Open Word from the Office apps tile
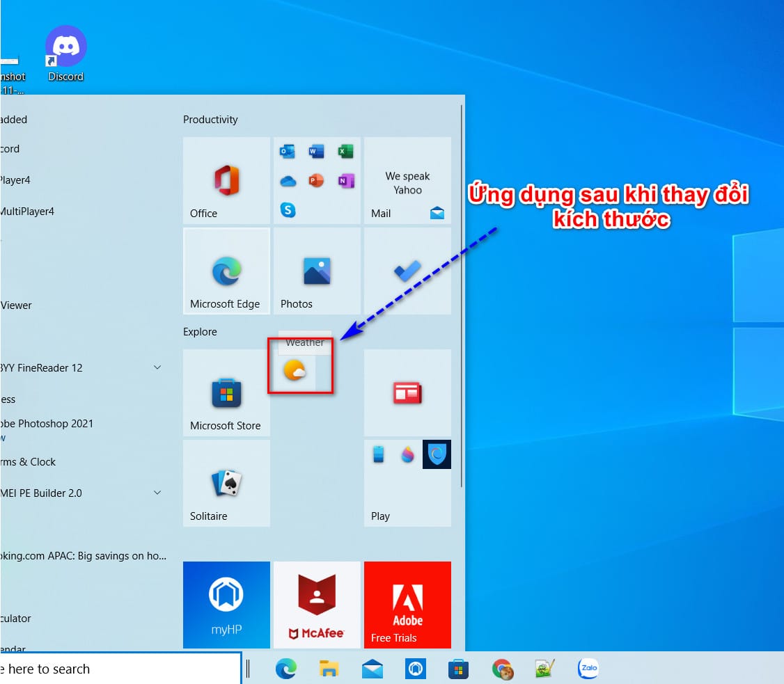The image size is (784, 684). tap(316, 151)
